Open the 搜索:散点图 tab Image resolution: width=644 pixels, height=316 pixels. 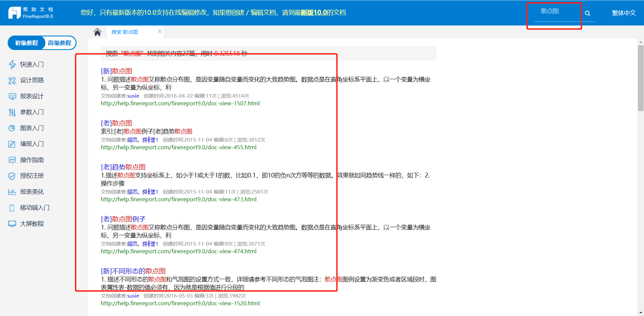click(x=125, y=32)
